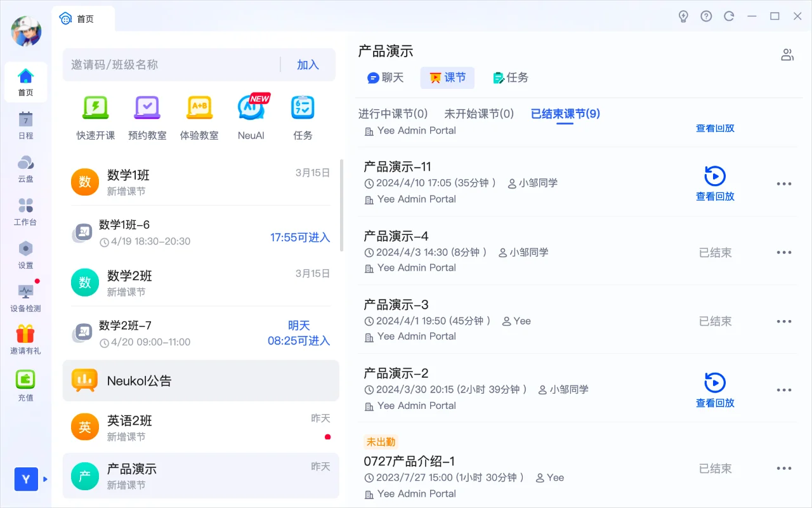Screen dimensions: 812x508
Task: Open the member list icon top right
Action: (x=787, y=55)
